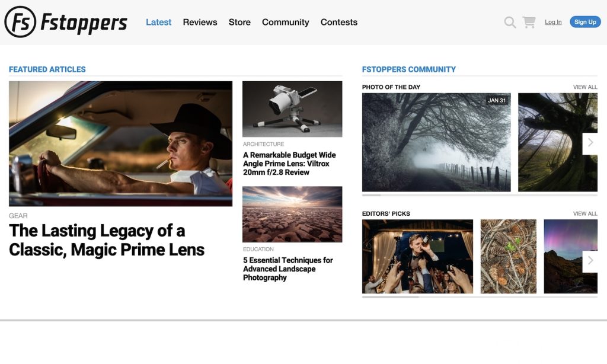
Task: Open the foggy tree Jan 31 photo
Action: tap(436, 142)
